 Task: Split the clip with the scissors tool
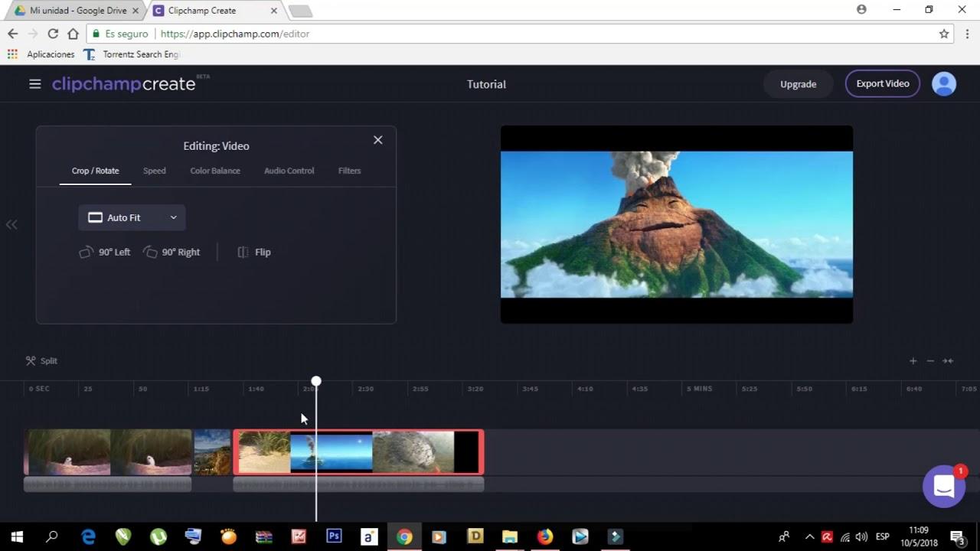(x=41, y=360)
